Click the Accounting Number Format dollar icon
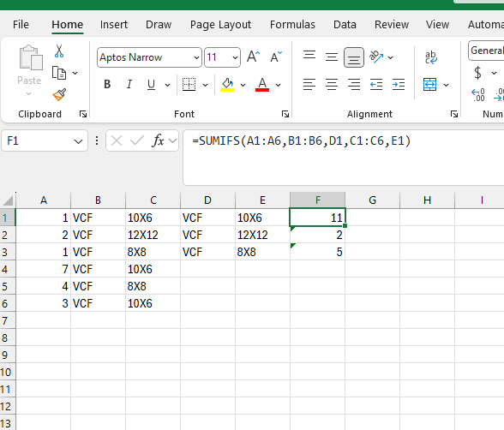 click(x=478, y=73)
